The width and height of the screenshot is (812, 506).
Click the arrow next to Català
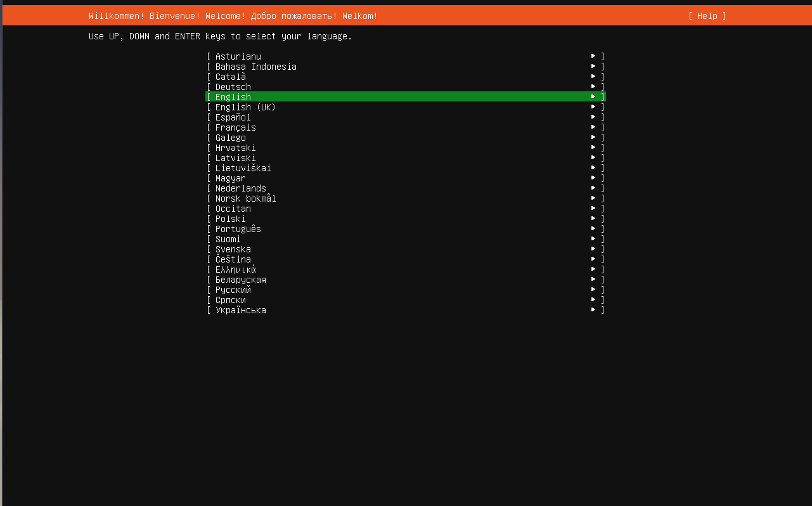click(x=593, y=77)
